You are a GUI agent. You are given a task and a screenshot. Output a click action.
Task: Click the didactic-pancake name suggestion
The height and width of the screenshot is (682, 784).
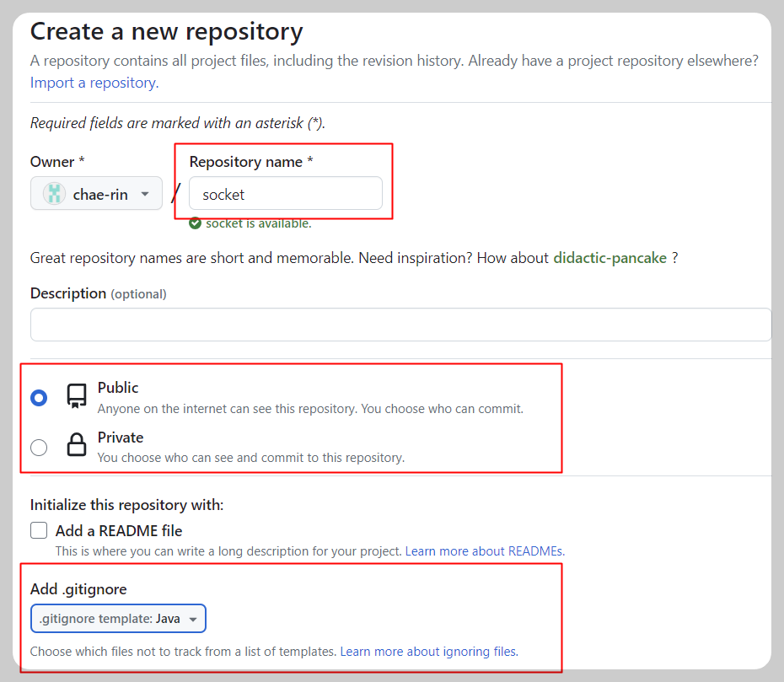click(x=610, y=258)
